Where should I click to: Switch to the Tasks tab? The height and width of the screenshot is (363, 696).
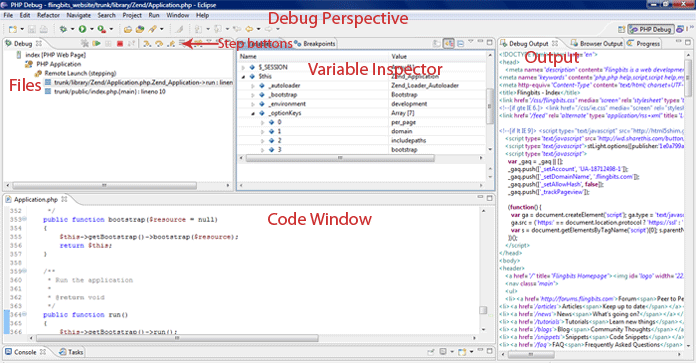coord(71,352)
